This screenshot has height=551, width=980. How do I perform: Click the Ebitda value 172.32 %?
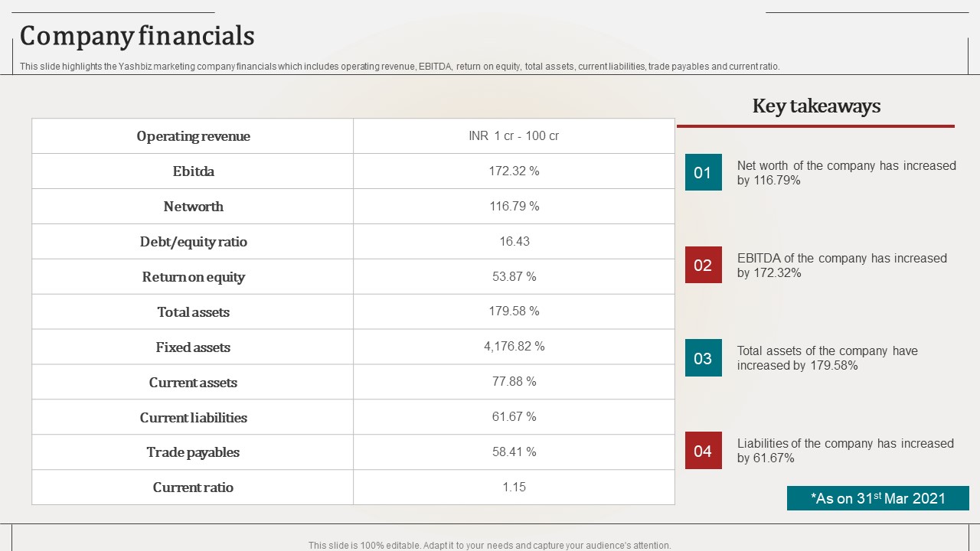click(514, 171)
